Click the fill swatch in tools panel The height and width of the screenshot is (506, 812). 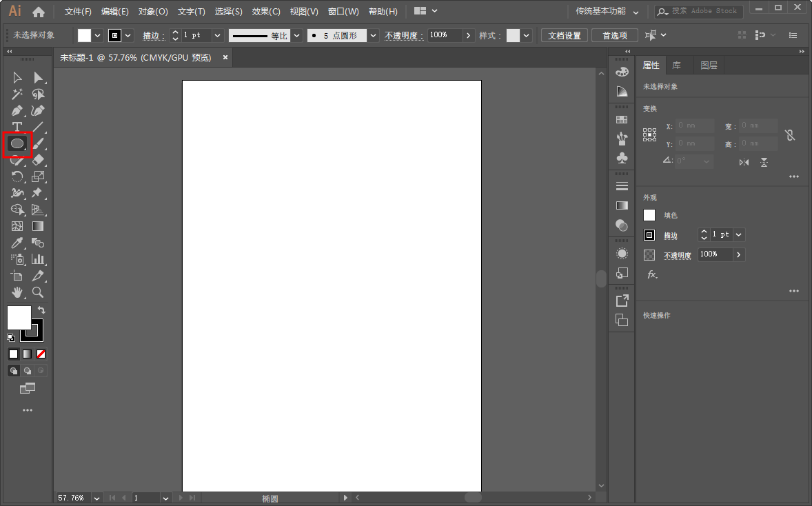[x=19, y=317]
